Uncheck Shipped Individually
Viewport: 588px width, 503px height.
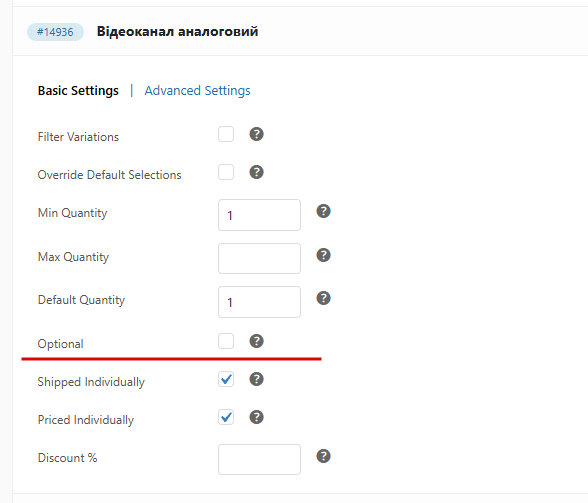[226, 379]
